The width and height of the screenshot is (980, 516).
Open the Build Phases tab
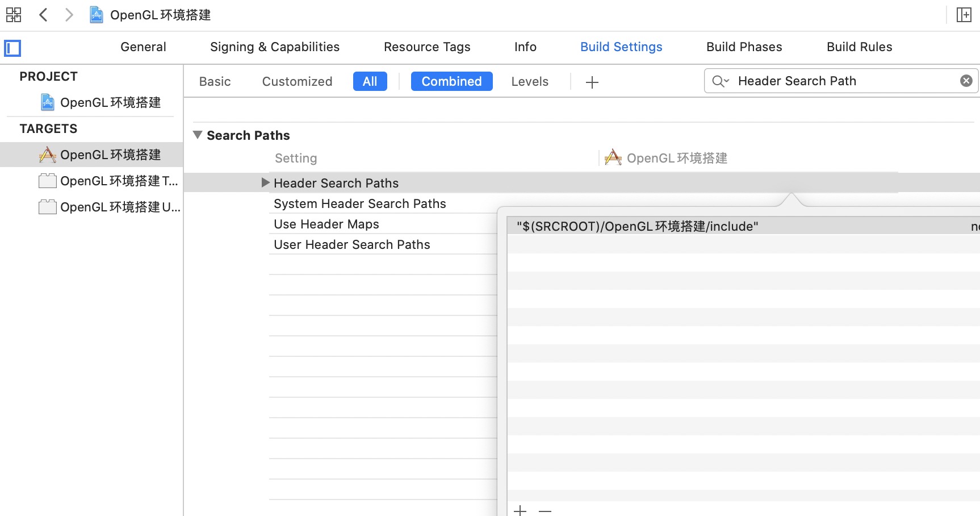coord(744,47)
